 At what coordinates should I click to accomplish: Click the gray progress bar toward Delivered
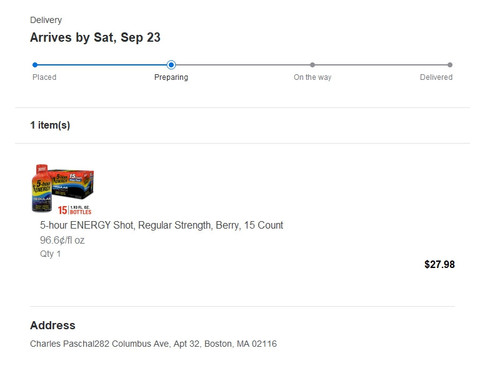click(x=381, y=65)
